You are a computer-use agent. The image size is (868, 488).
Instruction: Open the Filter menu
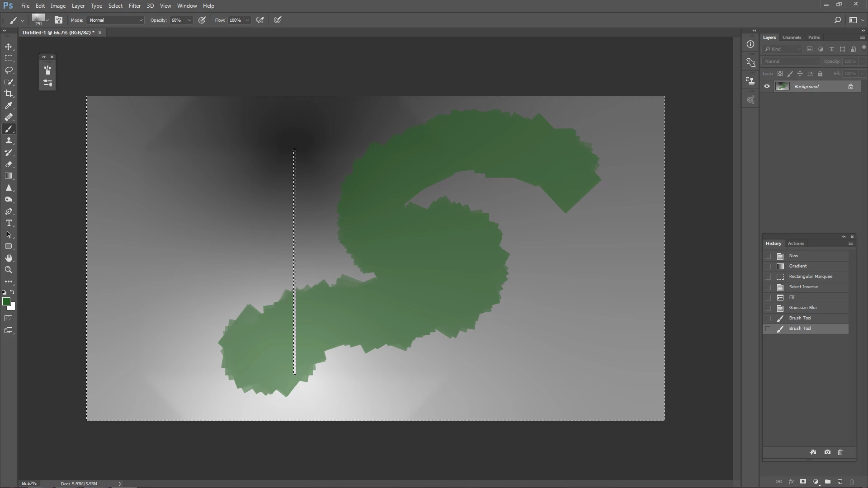pyautogui.click(x=134, y=6)
